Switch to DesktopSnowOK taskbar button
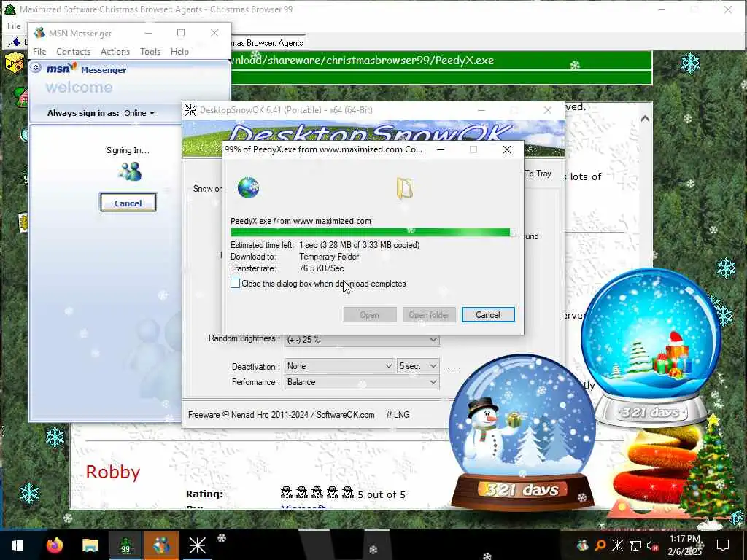Viewport: 747px width, 560px height. (197, 545)
